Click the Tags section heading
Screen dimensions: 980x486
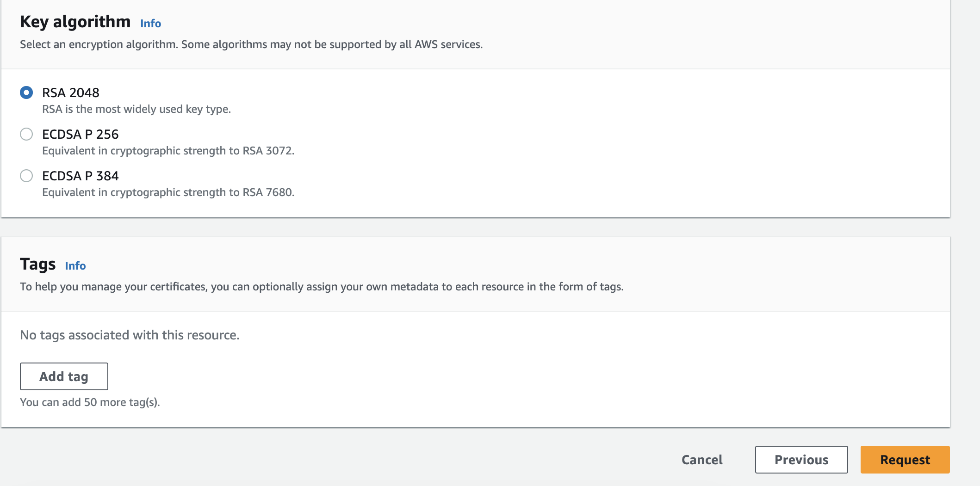(x=37, y=264)
